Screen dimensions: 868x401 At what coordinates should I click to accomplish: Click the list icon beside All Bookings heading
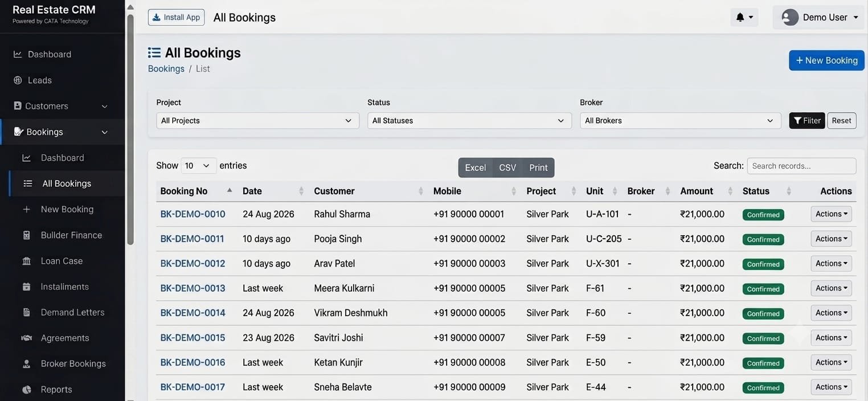click(x=154, y=52)
